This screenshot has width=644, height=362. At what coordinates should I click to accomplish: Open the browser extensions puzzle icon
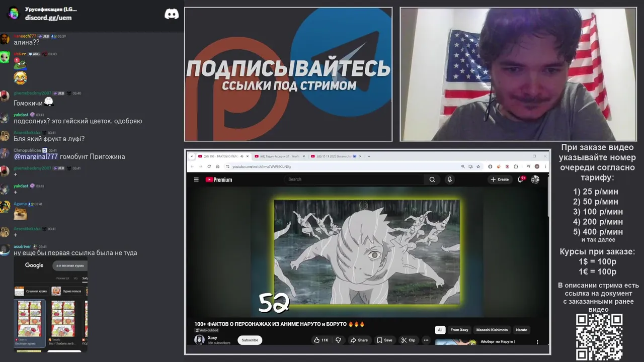(516, 166)
